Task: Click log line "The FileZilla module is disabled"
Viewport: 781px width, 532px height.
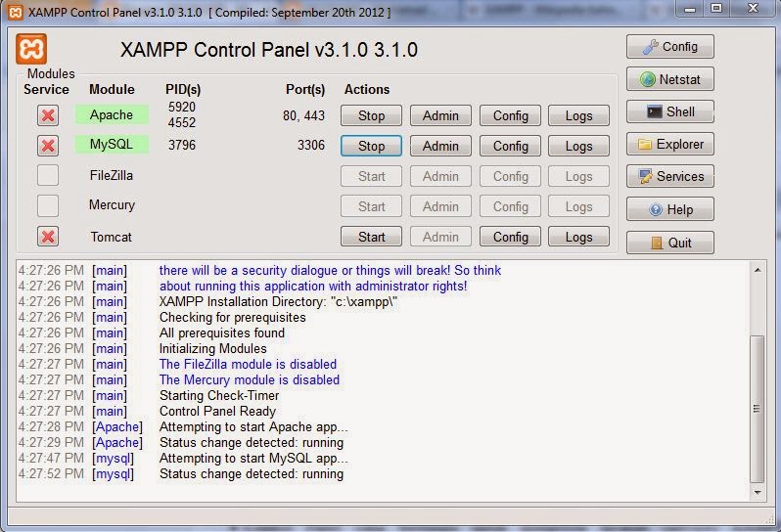Action: coord(248,365)
